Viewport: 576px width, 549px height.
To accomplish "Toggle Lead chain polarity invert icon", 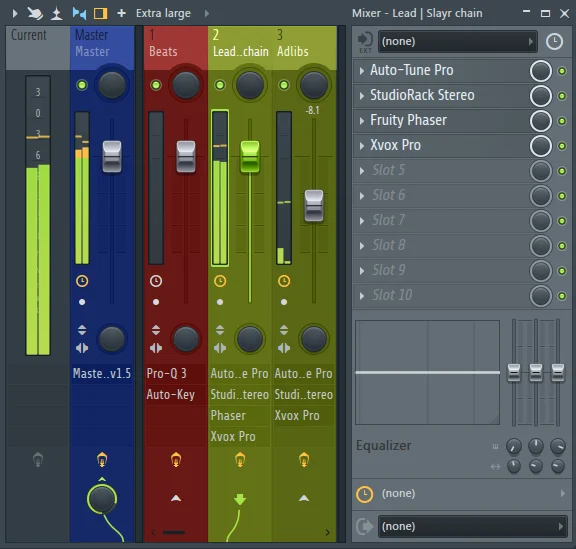I will click(220, 330).
